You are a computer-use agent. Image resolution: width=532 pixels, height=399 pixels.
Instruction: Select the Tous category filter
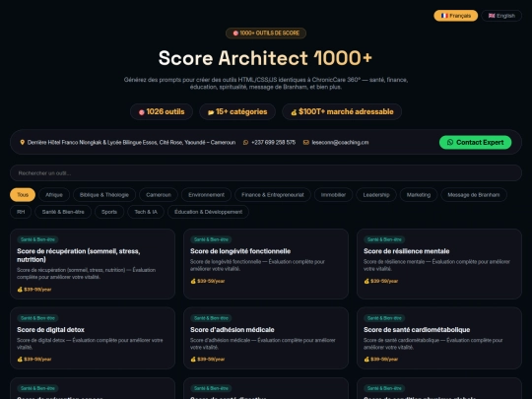tap(23, 195)
